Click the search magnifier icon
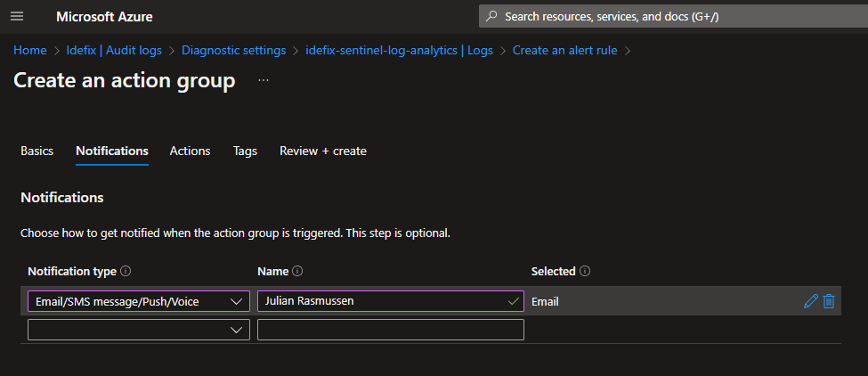The width and height of the screenshot is (868, 376). coord(491,16)
